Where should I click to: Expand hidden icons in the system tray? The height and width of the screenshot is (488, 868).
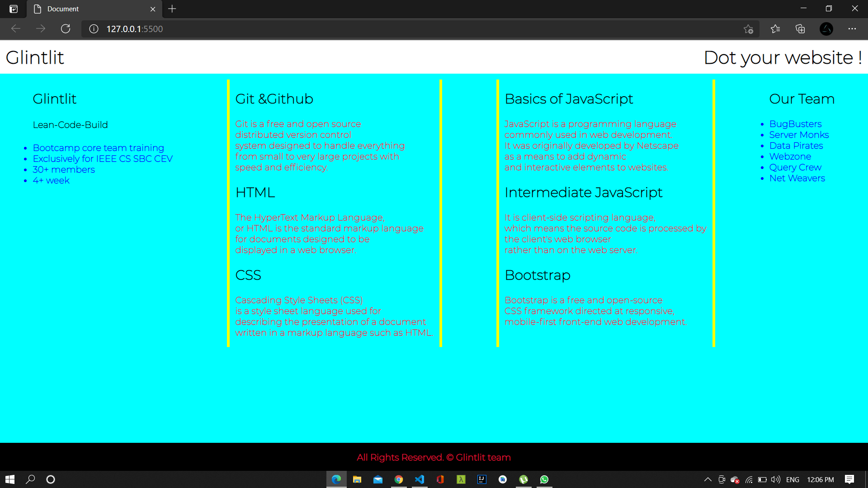pos(708,479)
